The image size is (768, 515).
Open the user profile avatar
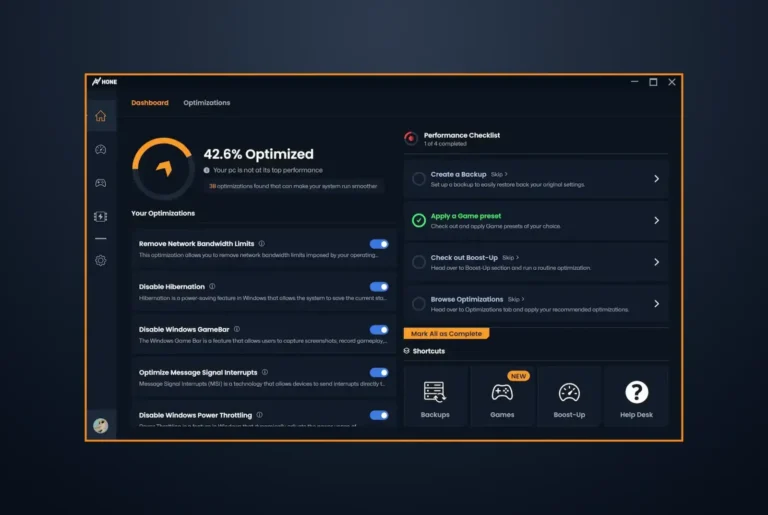100,425
